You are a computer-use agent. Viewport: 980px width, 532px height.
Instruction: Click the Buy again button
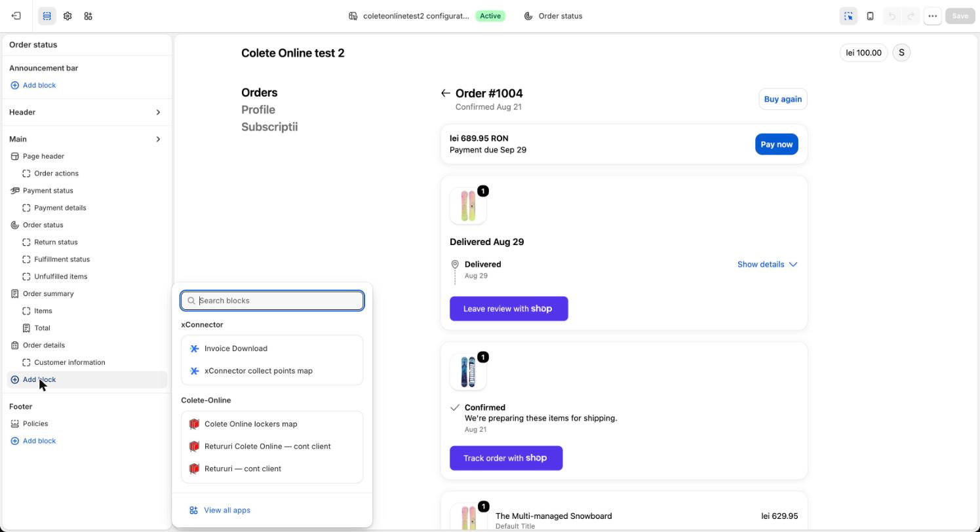point(783,99)
